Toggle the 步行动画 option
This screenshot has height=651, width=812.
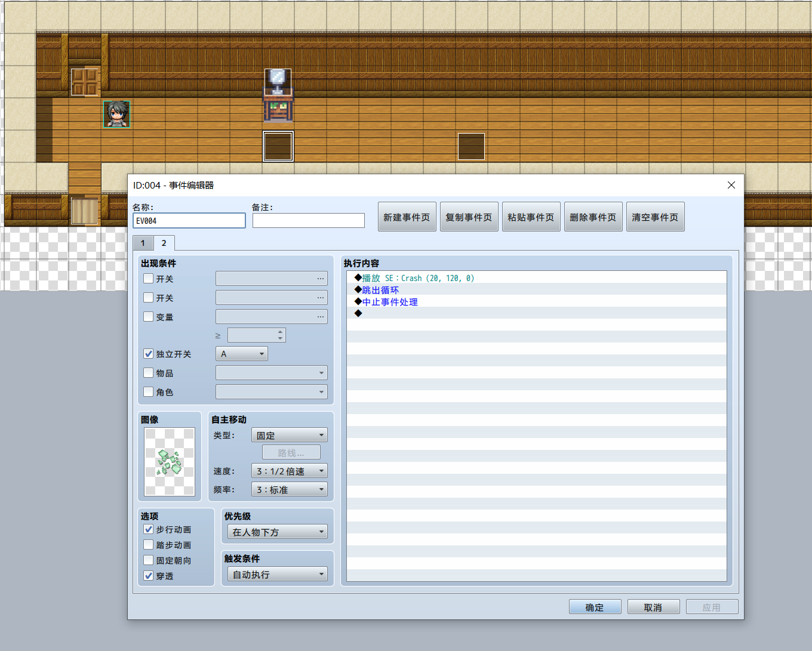149,529
